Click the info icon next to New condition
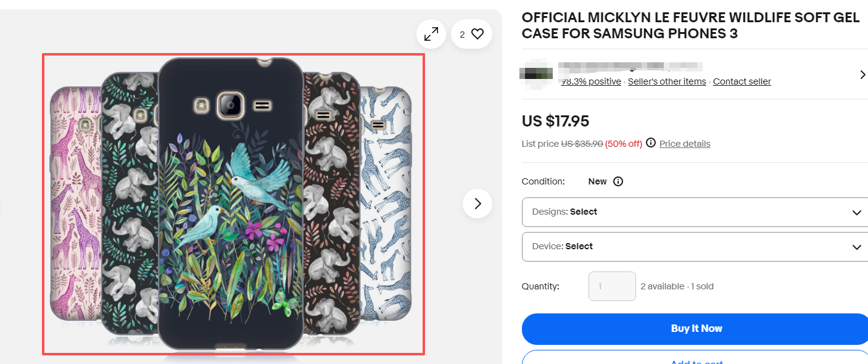This screenshot has width=868, height=364. coord(618,181)
